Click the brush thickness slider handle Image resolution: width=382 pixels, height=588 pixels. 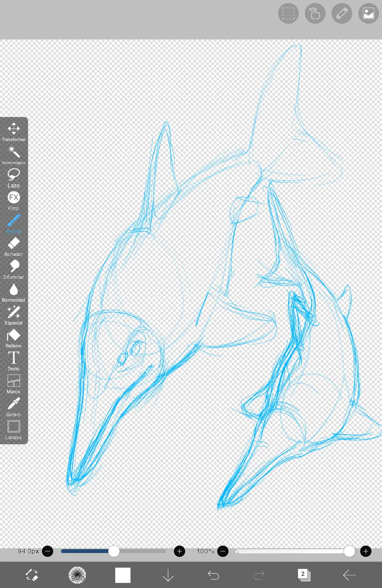pos(114,551)
